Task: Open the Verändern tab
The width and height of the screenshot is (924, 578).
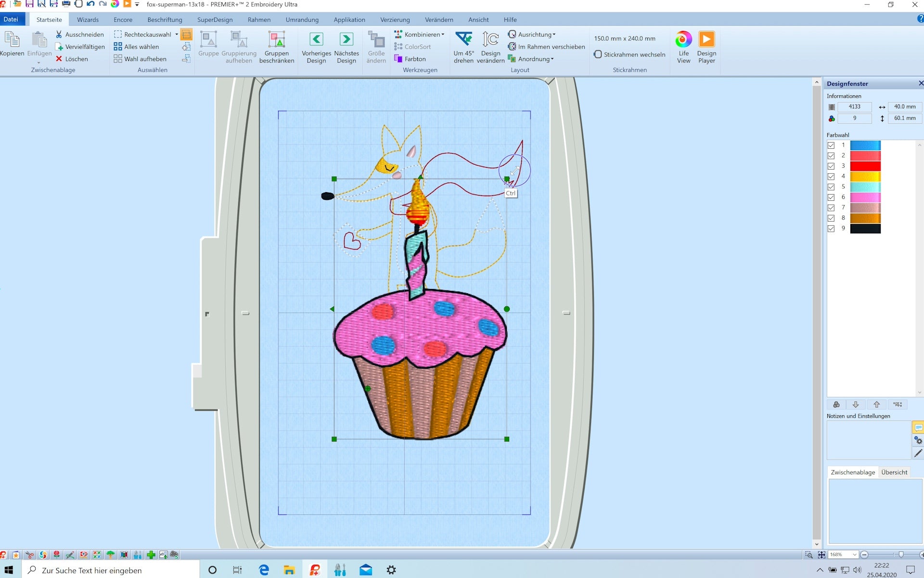Action: click(439, 20)
